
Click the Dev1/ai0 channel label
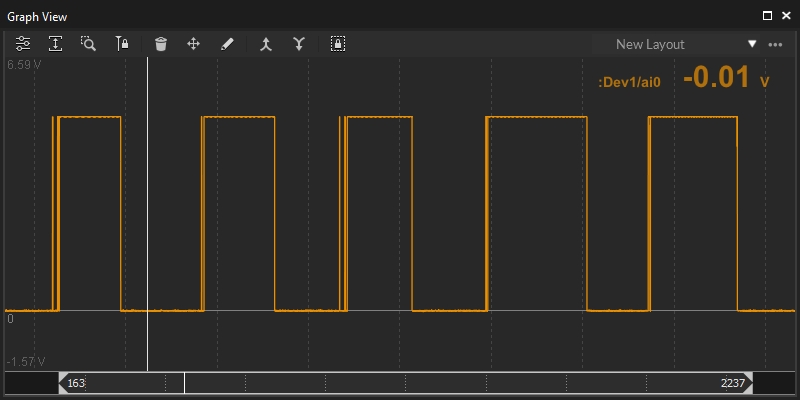630,82
